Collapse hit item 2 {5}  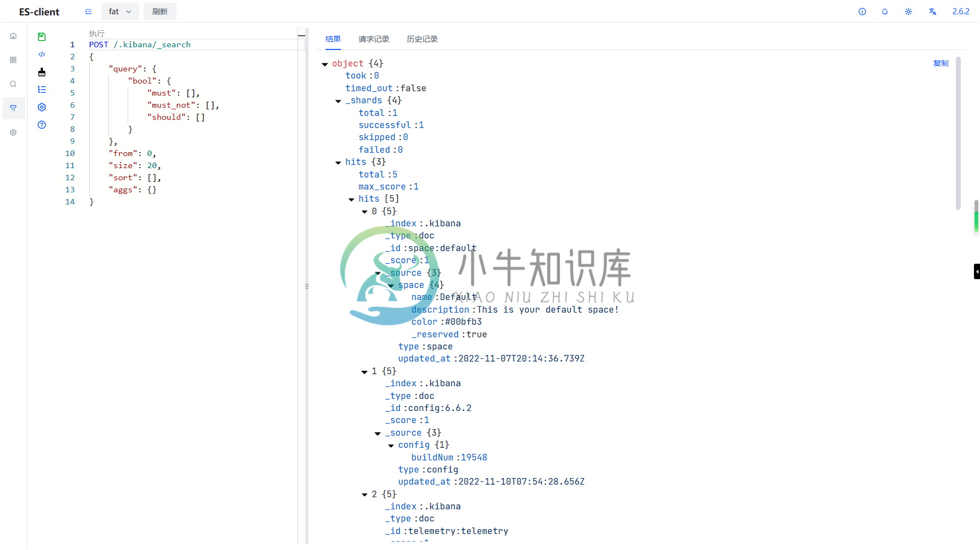365,495
